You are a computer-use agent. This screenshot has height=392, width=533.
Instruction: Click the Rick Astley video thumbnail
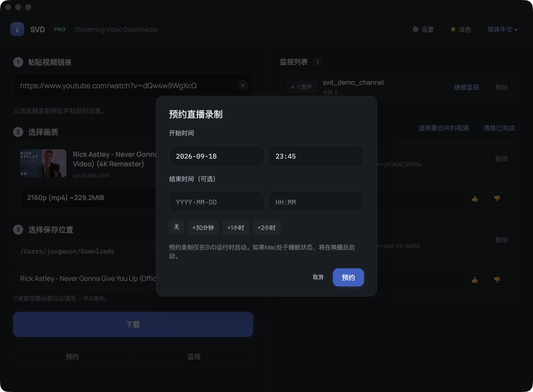pyautogui.click(x=43, y=163)
